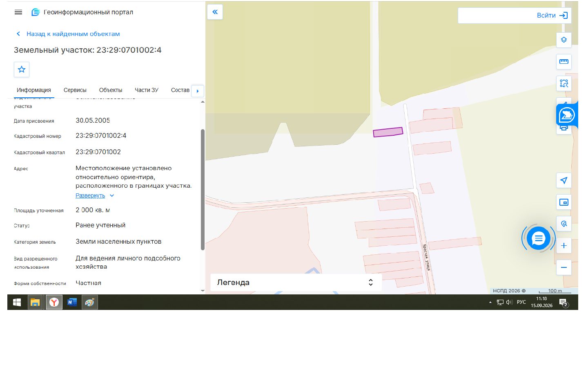This screenshot has height=368, width=588.
Task: Click the cadastral quarter value 23:29:0701002
Action: [x=98, y=152]
